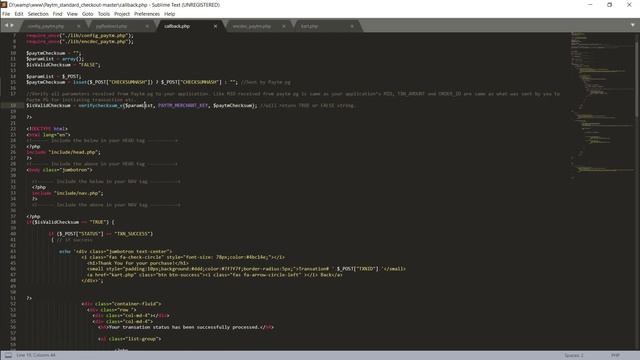Screen dimensions: 640x360
Task: Open the Edit menu
Action: 19,14
